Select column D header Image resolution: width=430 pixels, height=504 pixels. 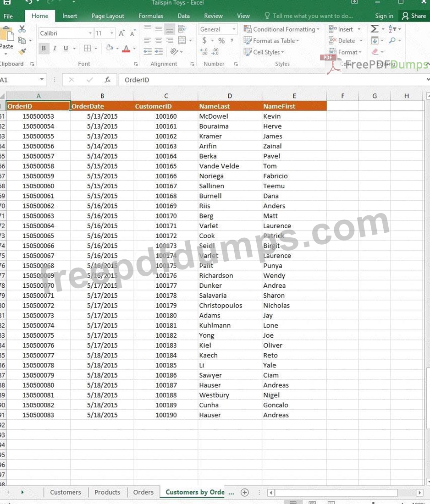(x=230, y=96)
